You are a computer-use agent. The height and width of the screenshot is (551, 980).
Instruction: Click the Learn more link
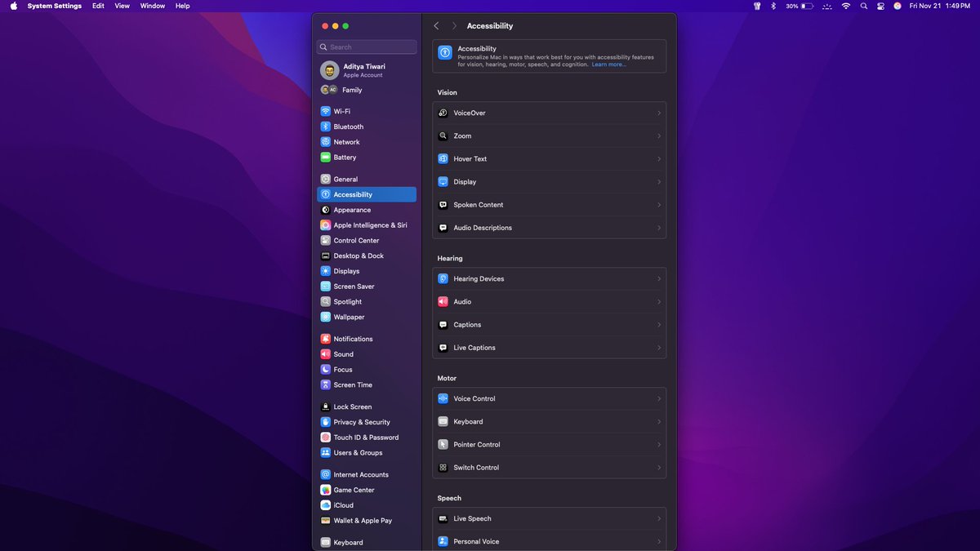[x=608, y=64]
